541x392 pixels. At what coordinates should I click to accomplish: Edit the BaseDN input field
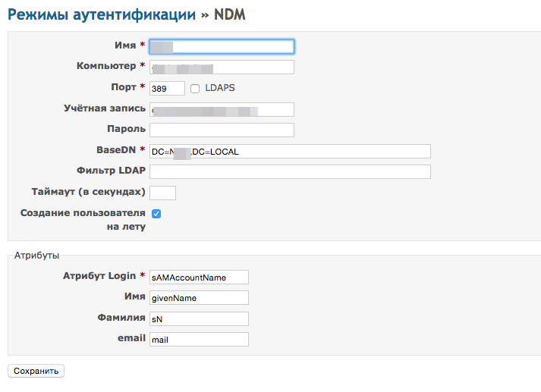[x=290, y=152]
